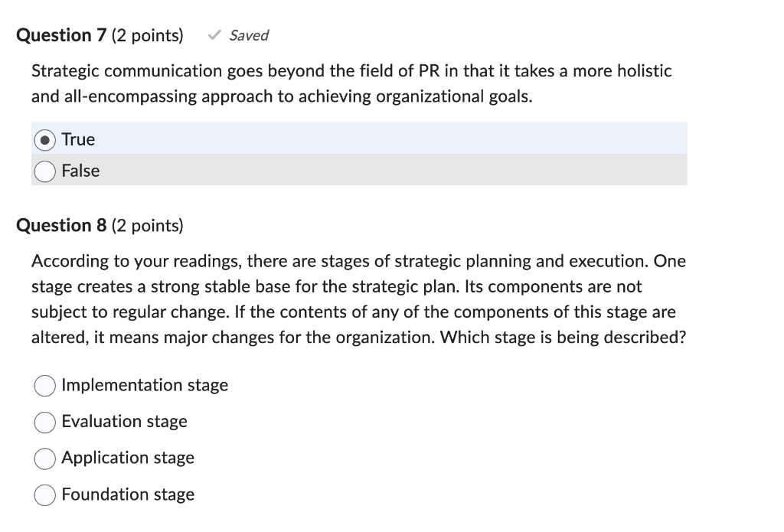This screenshot has height=532, width=784.
Task: Select the True radio button
Action: pyautogui.click(x=44, y=139)
